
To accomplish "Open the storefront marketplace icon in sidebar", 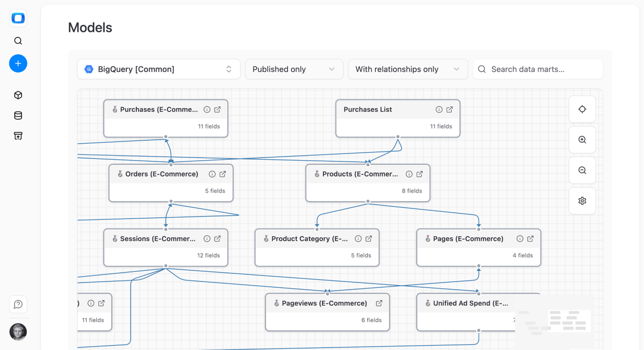I will point(18,136).
